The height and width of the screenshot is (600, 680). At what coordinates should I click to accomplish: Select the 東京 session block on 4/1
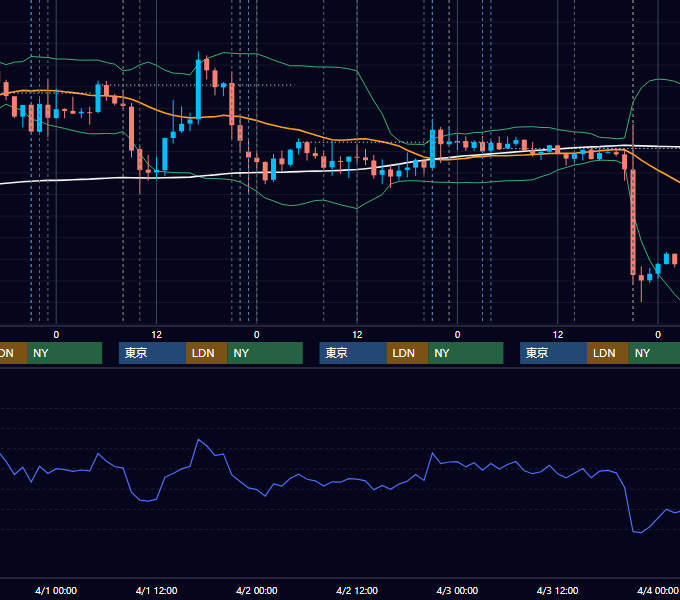coord(152,353)
